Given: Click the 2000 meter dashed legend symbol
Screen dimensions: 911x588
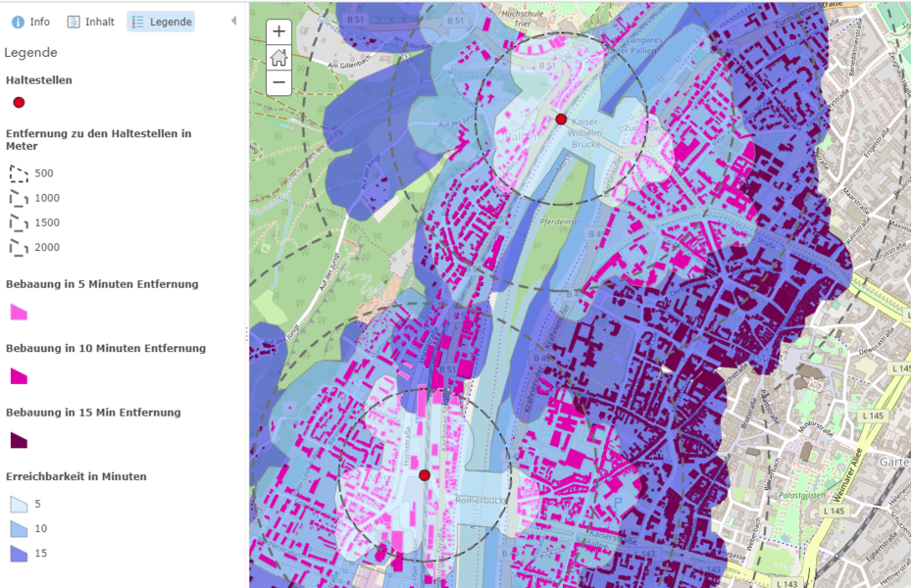Looking at the screenshot, I should click(x=19, y=248).
